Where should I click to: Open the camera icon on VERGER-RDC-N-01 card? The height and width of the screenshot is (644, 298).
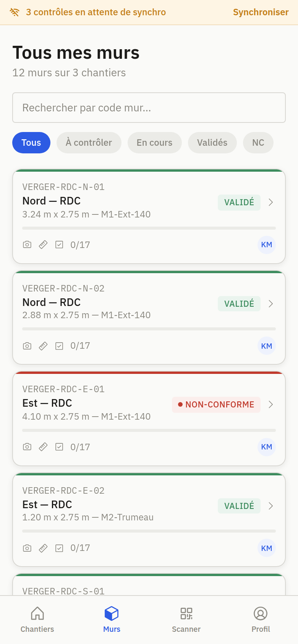pyautogui.click(x=27, y=245)
